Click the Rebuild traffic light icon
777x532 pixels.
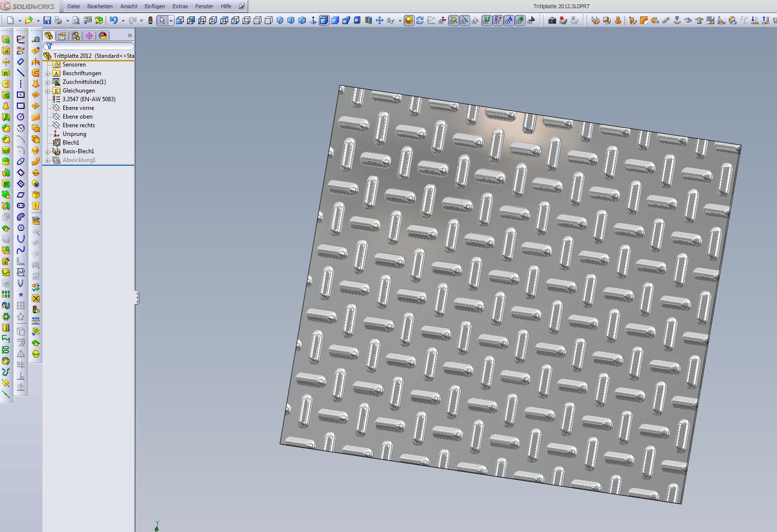150,20
